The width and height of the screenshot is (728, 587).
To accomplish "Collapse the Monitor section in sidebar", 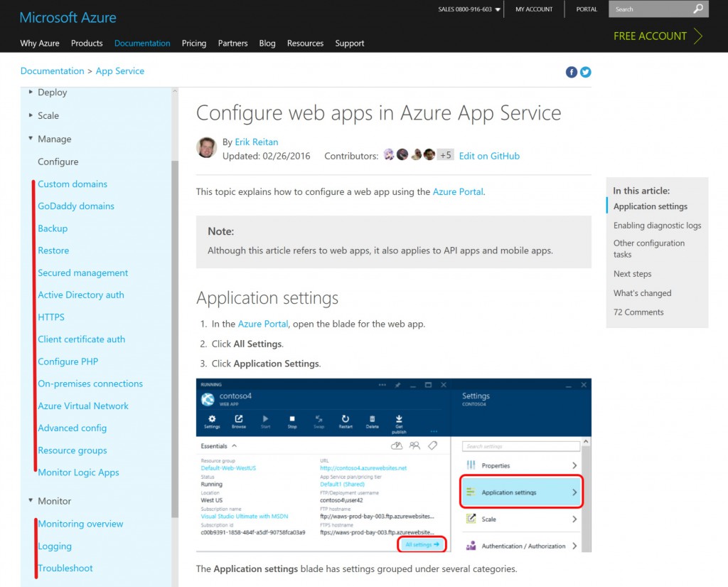I will (x=31, y=500).
